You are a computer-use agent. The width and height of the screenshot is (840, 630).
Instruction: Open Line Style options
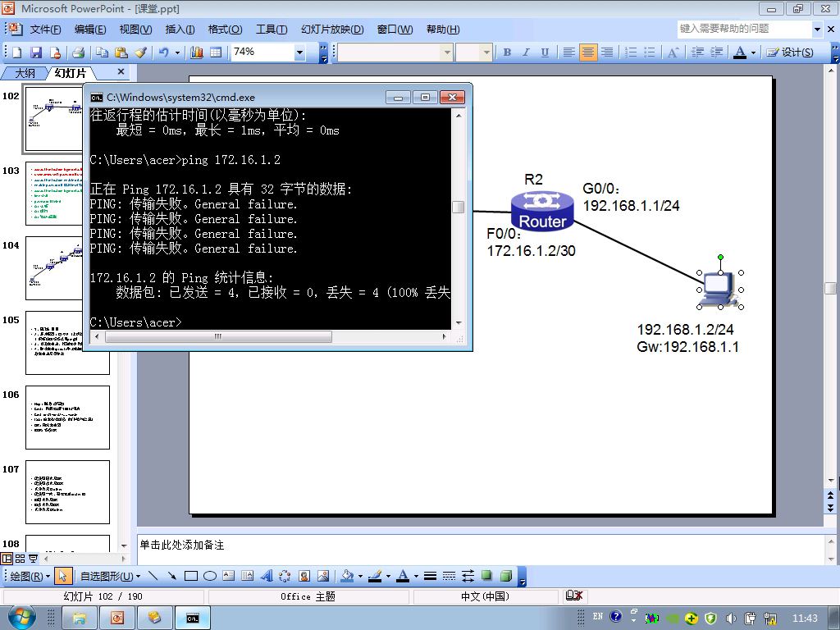pyautogui.click(x=430, y=576)
